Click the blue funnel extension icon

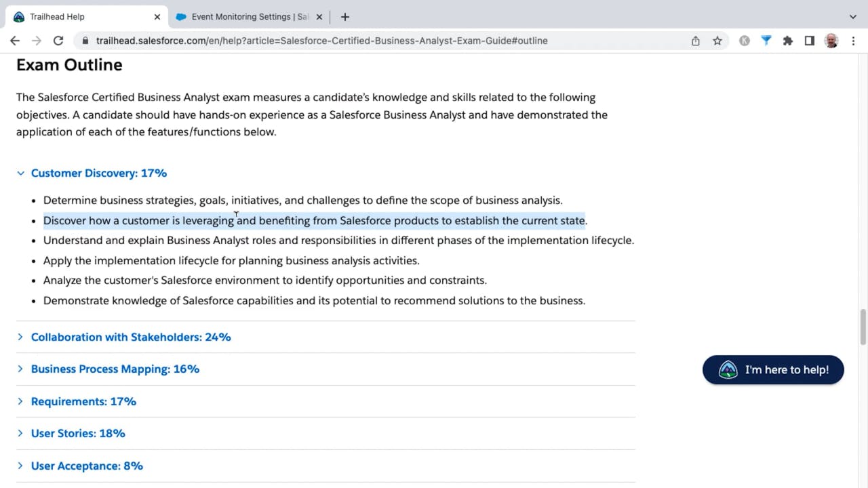[766, 41]
